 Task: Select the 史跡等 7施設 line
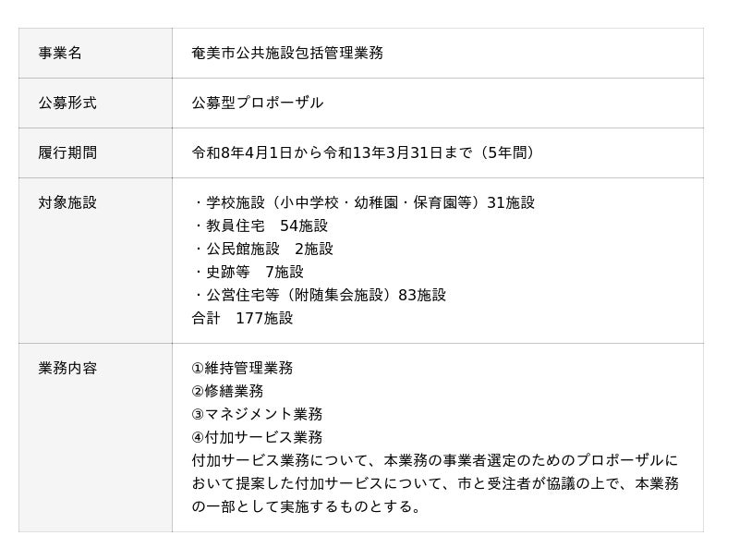point(248,272)
